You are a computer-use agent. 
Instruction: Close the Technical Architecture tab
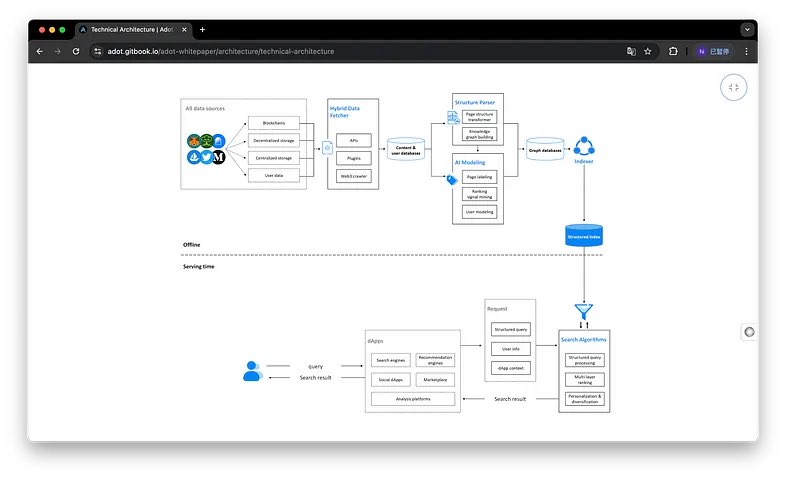(184, 30)
